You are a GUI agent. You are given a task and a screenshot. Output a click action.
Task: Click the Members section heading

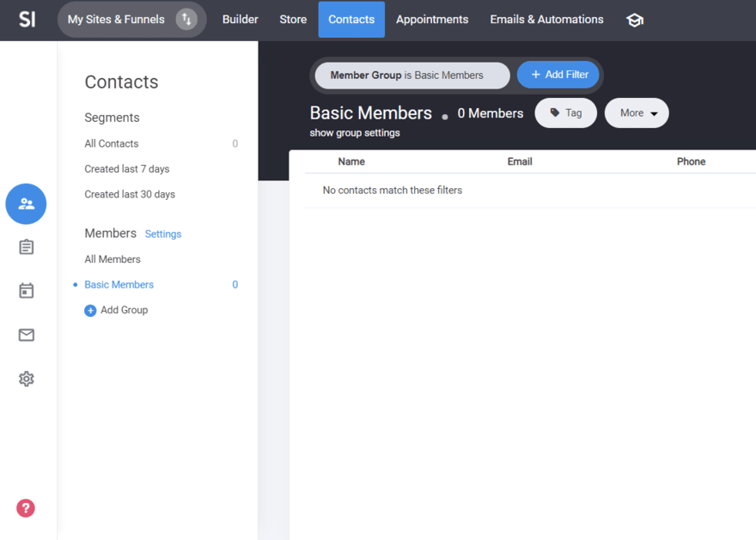[x=111, y=234]
